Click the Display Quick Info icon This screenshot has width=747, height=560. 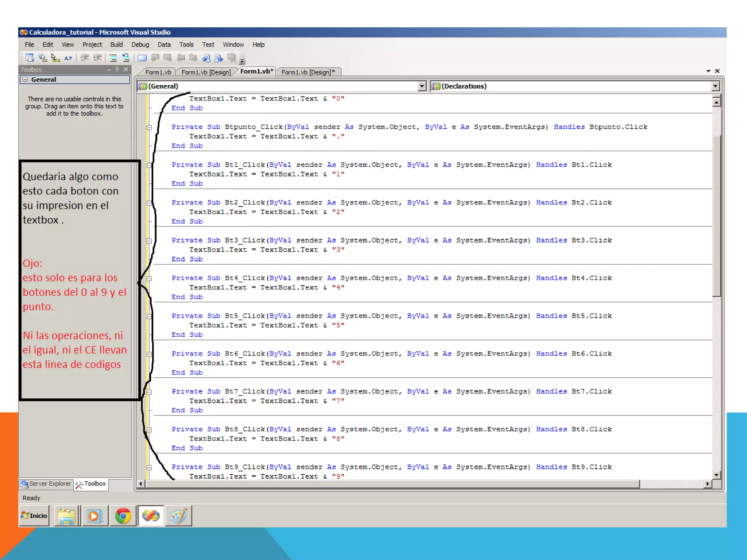pyautogui.click(x=55, y=58)
